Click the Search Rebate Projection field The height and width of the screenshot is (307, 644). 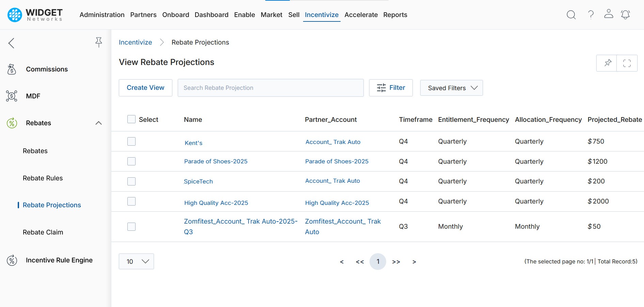(x=270, y=88)
